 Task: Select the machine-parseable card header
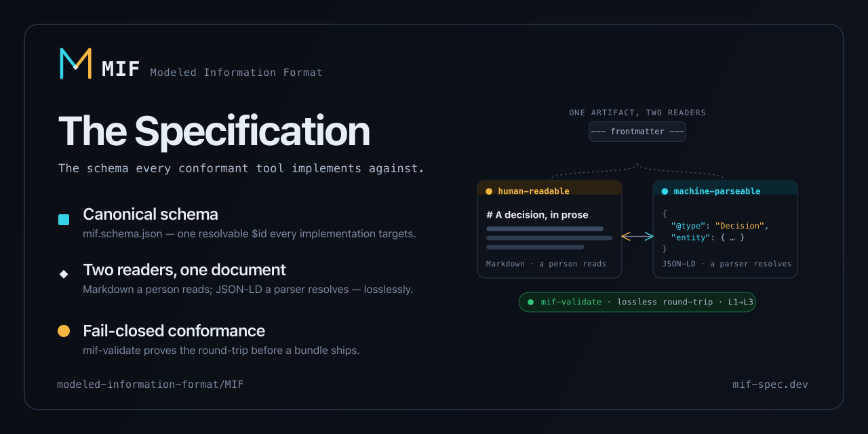coord(725,188)
